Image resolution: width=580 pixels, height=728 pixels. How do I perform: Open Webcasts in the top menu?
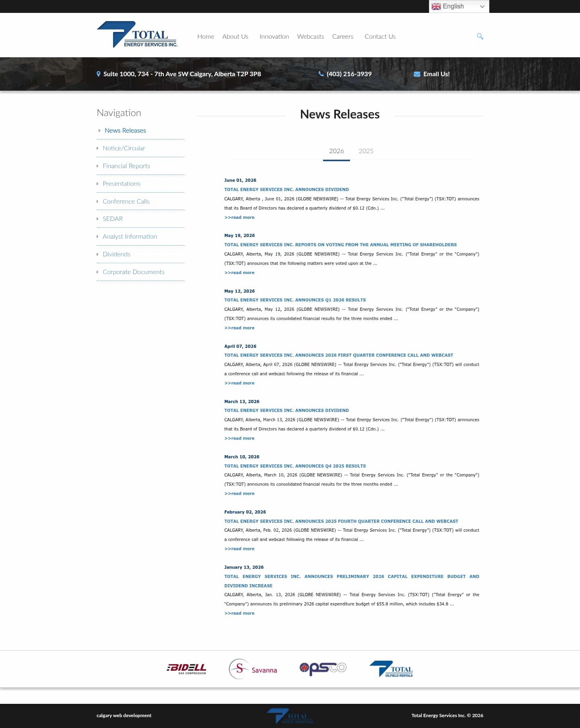311,36
